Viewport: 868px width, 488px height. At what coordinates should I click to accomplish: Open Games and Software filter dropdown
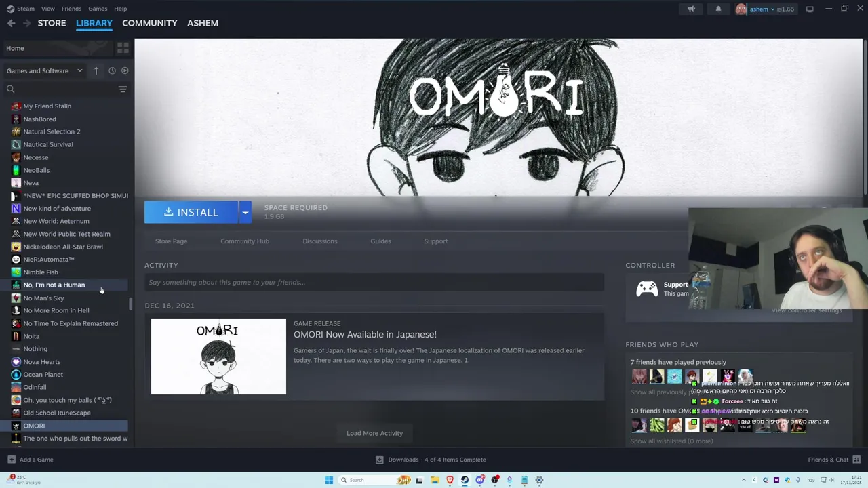click(x=45, y=70)
